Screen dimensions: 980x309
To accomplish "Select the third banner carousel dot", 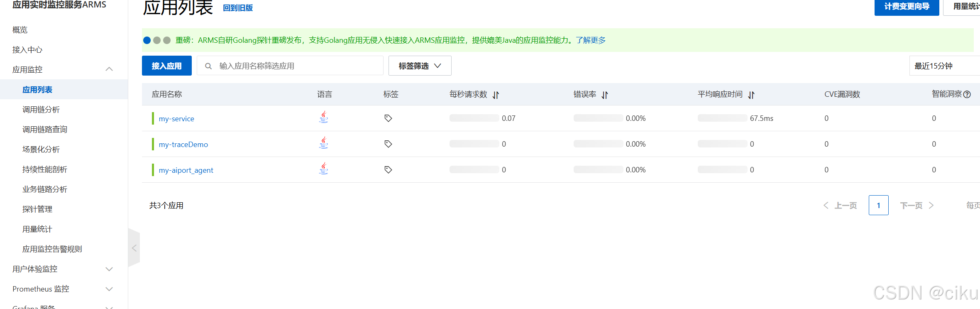I will (x=167, y=40).
